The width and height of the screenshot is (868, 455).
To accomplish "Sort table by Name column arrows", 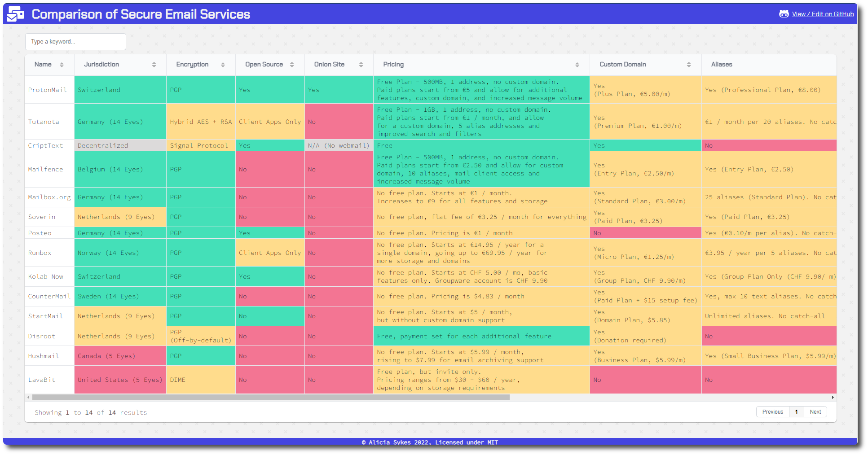I will [62, 65].
